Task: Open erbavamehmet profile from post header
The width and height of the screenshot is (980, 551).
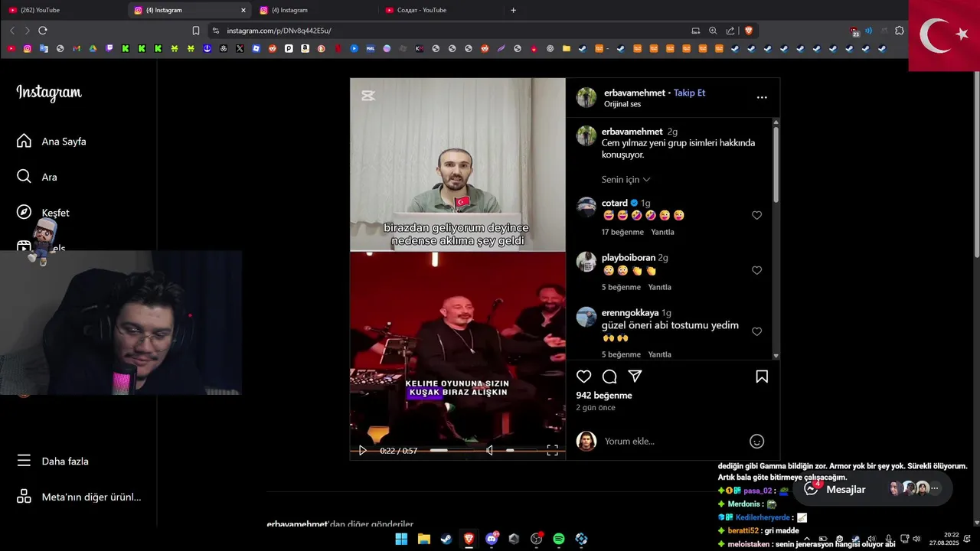Action: 635,93
